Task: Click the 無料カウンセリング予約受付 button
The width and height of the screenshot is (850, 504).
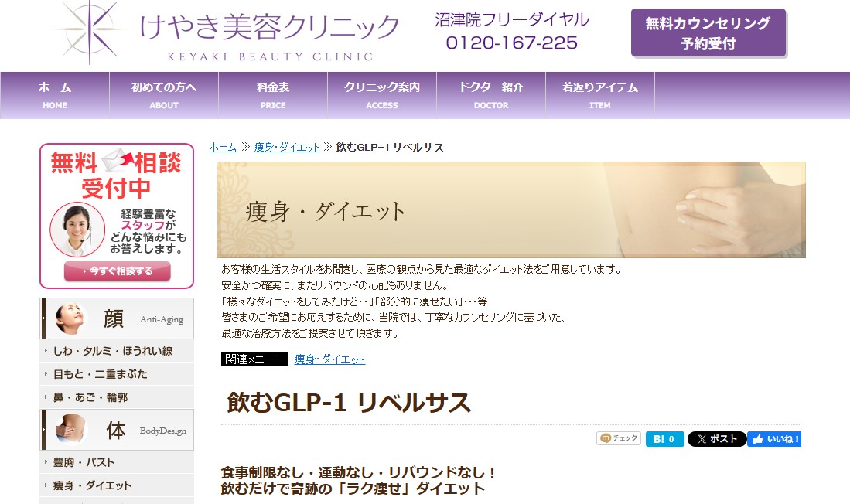Action: [708, 32]
